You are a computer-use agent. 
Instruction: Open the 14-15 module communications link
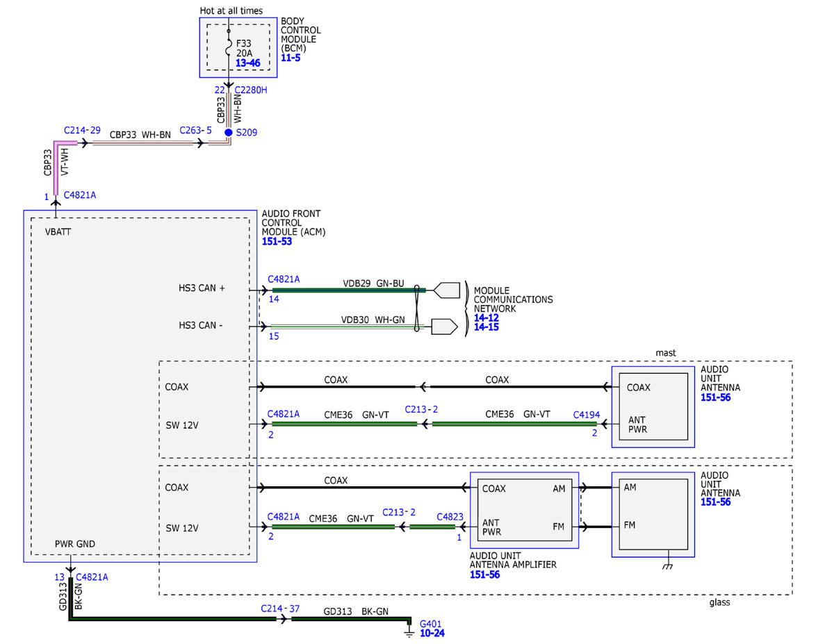point(486,327)
